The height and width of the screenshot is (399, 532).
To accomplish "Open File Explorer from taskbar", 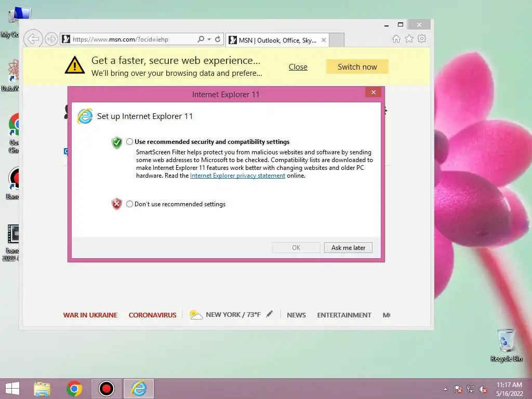I will click(42, 389).
